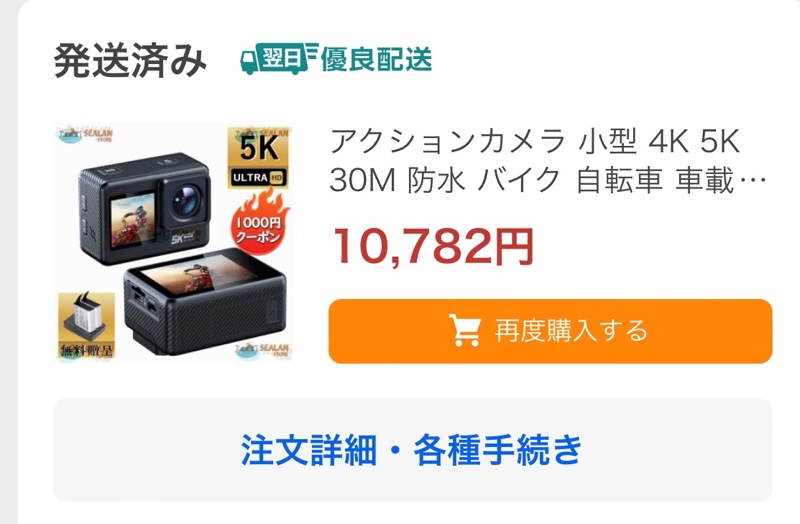The height and width of the screenshot is (524, 800).
Task: Open 注文詳細・各種手続き order details
Action: 412,450
